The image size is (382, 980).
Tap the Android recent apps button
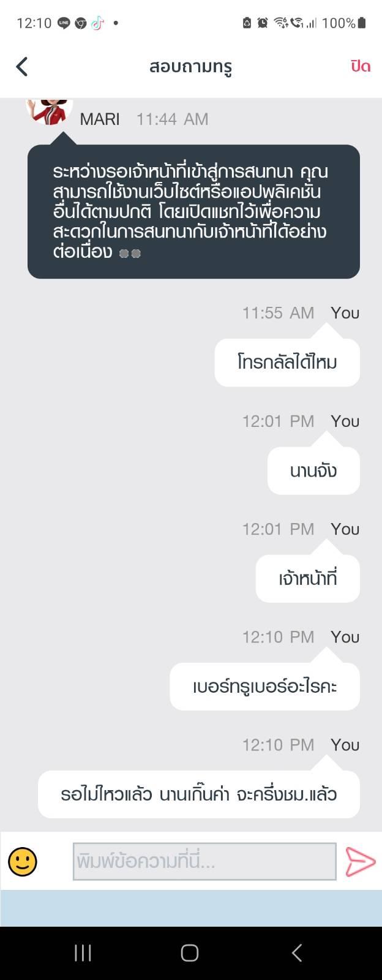coord(83,952)
